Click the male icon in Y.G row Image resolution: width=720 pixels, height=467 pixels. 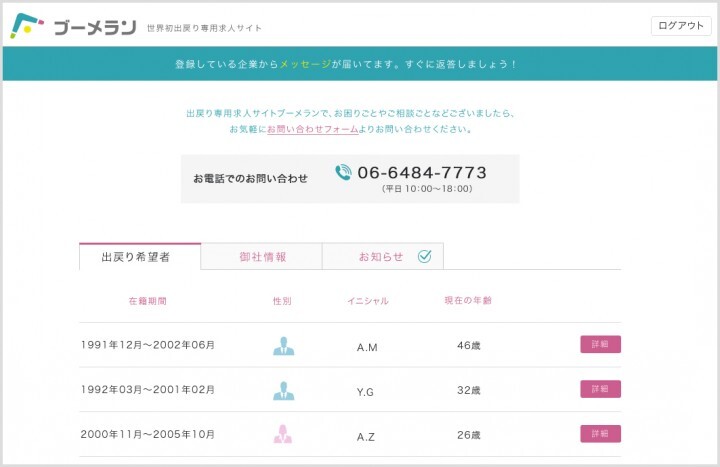(x=284, y=390)
